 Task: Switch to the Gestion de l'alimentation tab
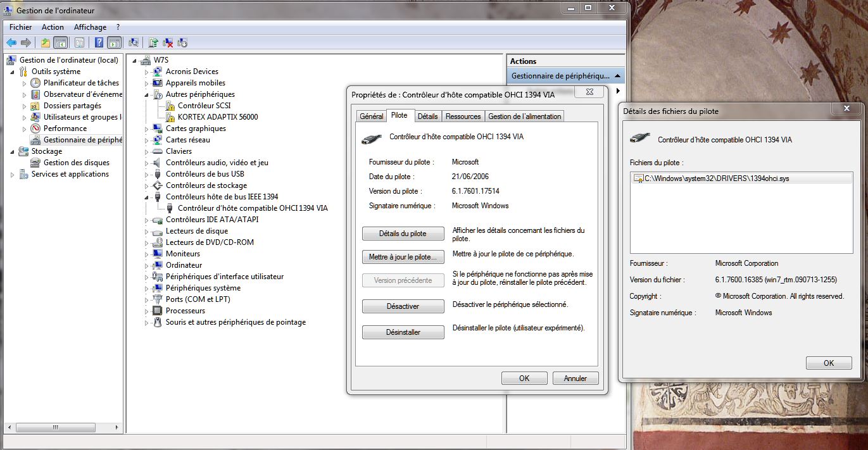click(x=524, y=116)
